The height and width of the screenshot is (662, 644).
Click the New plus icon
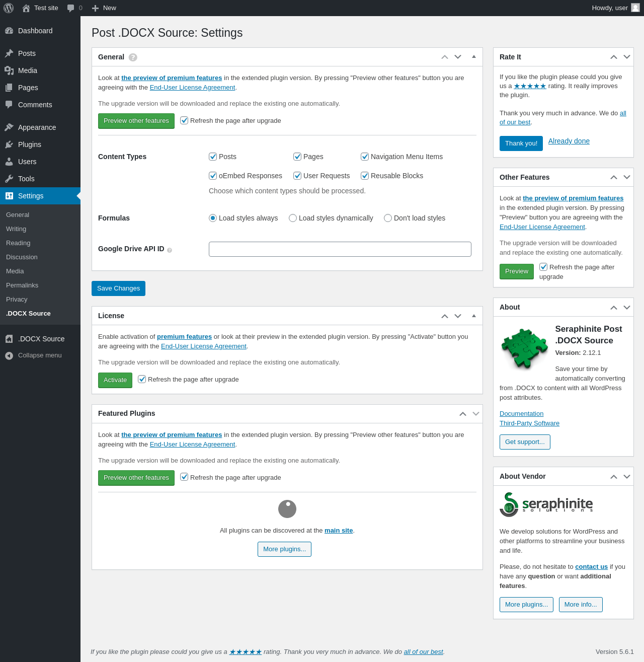(95, 8)
